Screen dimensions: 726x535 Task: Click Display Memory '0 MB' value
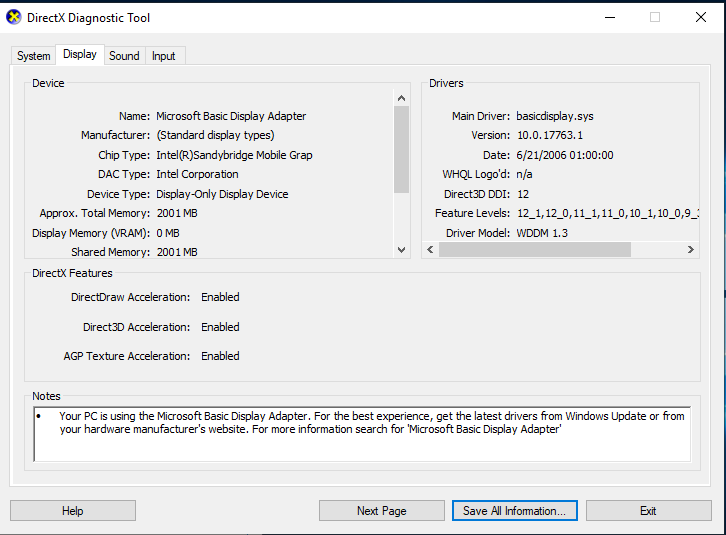pyautogui.click(x=168, y=233)
